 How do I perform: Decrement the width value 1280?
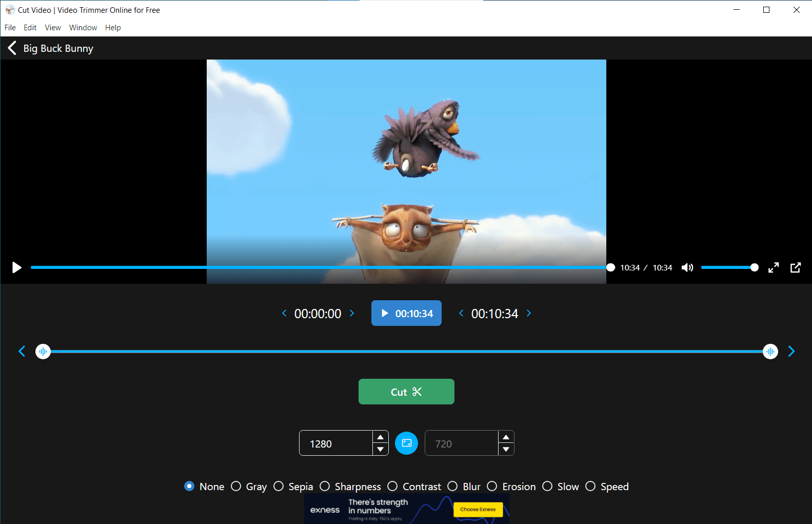coord(380,449)
